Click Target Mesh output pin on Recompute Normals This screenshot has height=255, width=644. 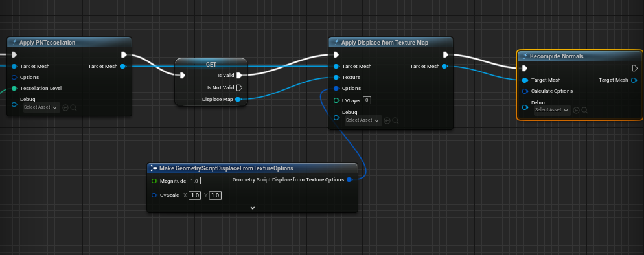coord(634,80)
